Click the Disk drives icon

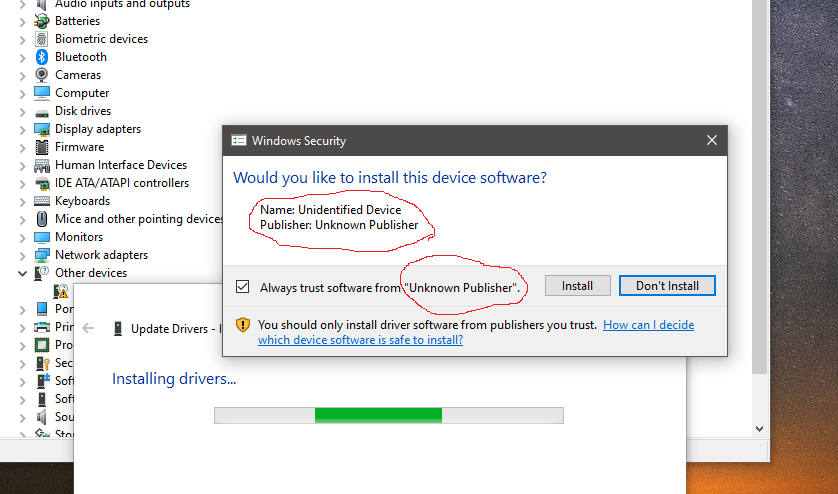coord(42,111)
